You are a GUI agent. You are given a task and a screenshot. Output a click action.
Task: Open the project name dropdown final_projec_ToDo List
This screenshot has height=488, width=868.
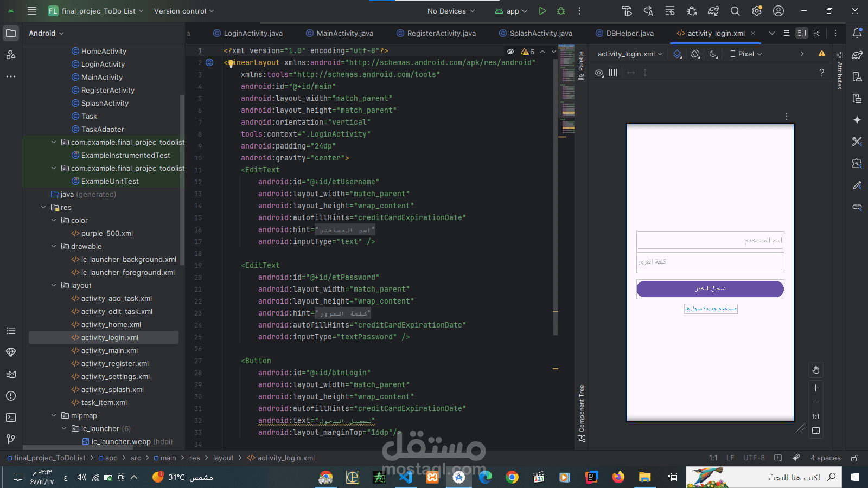click(96, 11)
